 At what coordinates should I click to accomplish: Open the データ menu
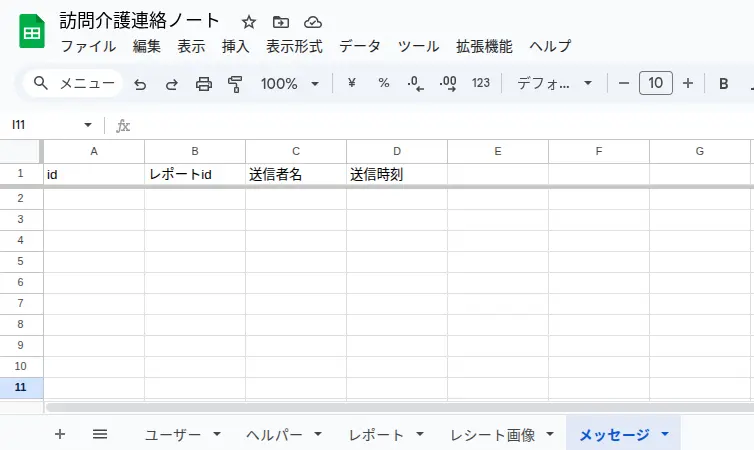(360, 46)
